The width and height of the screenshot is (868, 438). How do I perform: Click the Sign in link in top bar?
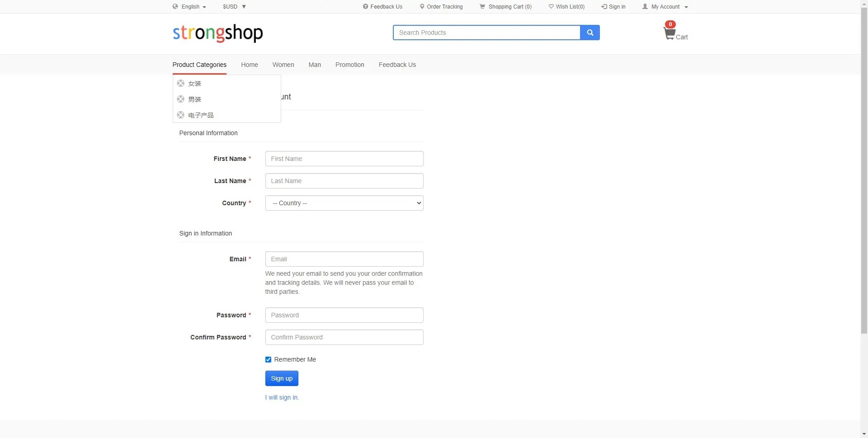613,7
